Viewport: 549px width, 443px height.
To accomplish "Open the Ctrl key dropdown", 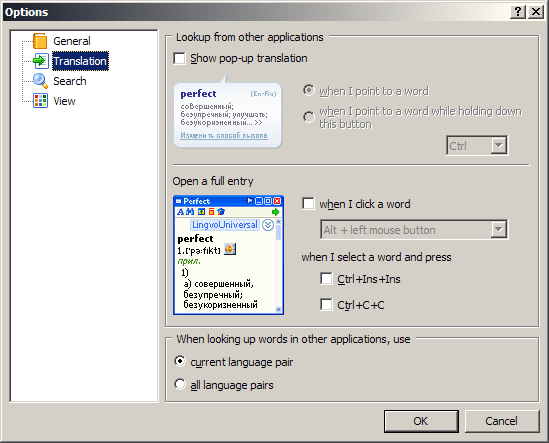I will pos(498,145).
